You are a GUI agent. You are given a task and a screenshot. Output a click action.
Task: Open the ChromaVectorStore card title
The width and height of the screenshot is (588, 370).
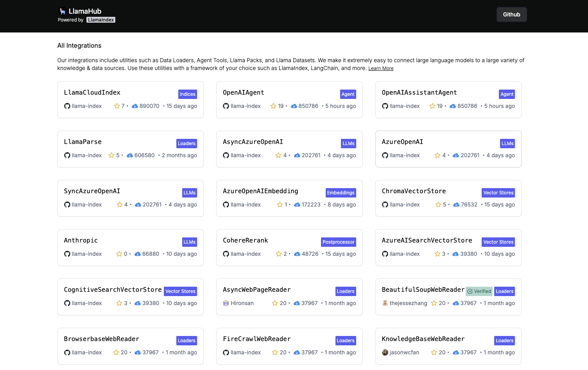[414, 191]
